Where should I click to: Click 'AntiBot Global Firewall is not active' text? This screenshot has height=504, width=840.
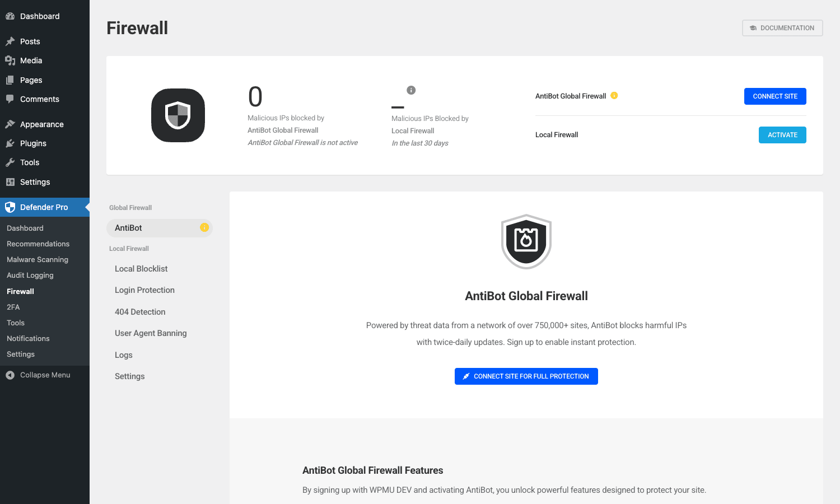click(x=302, y=143)
